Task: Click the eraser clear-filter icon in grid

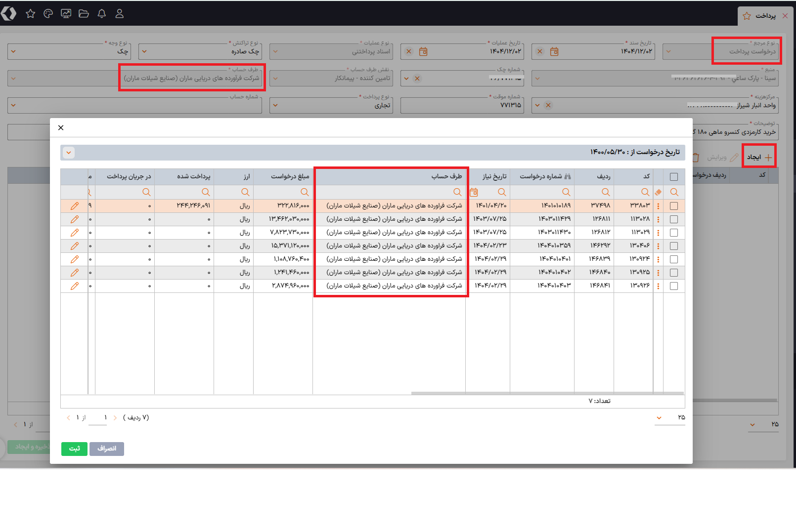Action: [658, 192]
